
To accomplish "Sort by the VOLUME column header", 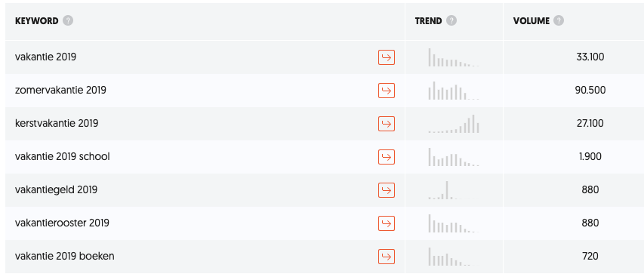I will [531, 21].
